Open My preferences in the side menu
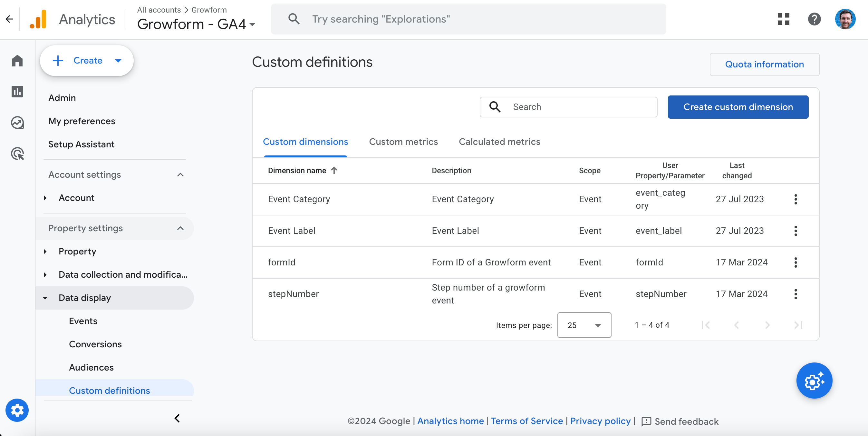 coord(82,121)
